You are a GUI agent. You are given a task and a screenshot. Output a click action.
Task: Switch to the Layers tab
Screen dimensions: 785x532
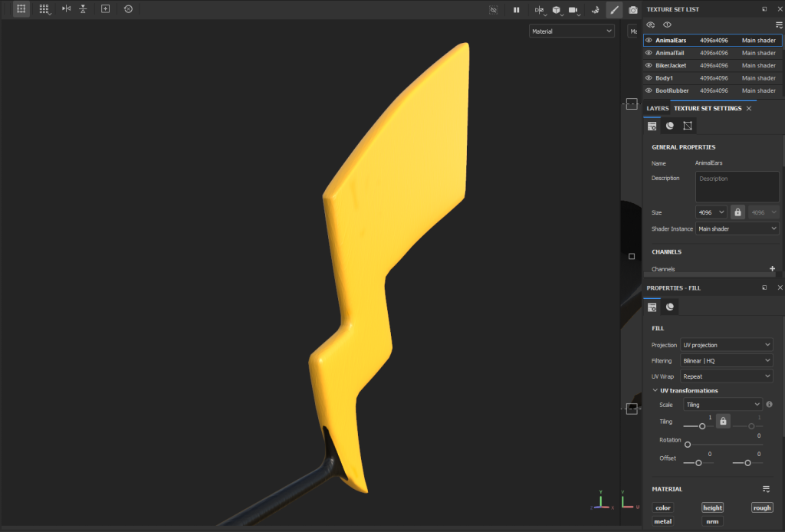[x=657, y=108]
